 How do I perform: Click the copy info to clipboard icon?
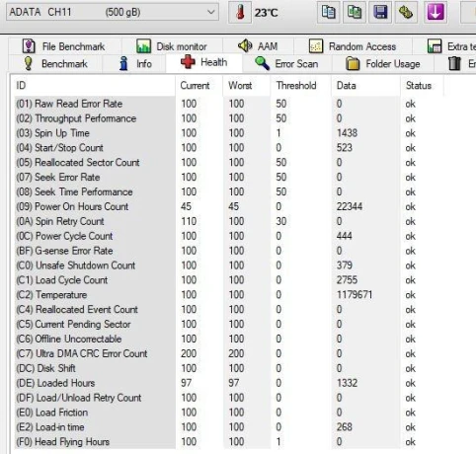328,12
